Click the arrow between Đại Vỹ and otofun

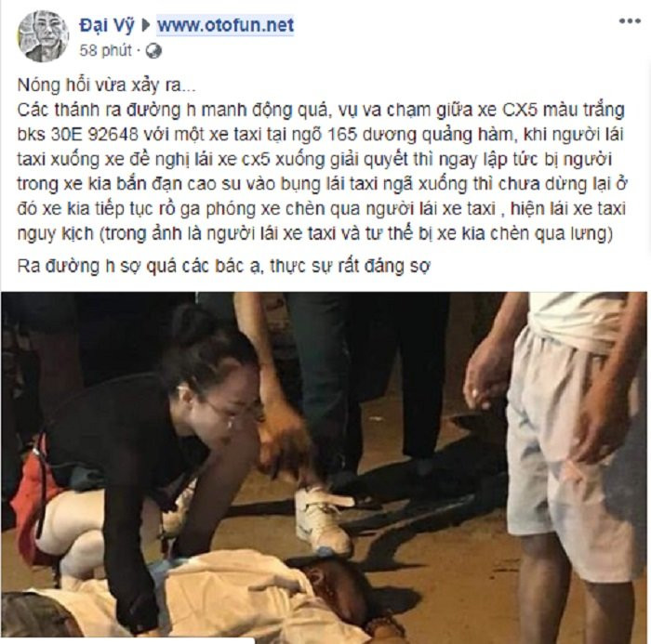146,26
